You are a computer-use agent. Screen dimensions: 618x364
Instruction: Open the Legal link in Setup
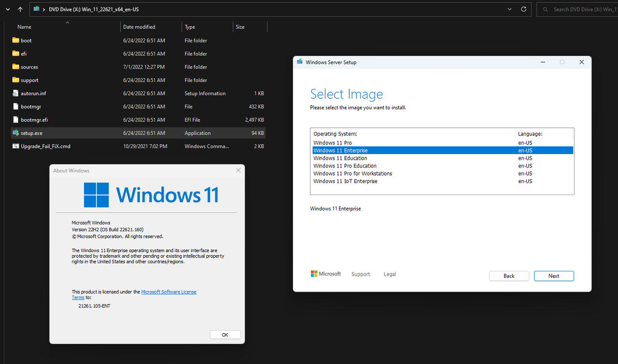[390, 274]
